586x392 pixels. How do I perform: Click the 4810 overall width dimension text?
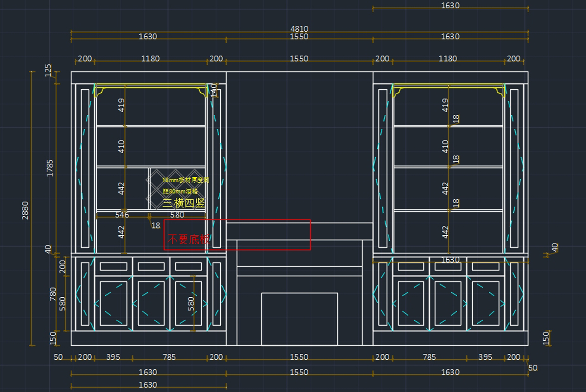click(299, 29)
